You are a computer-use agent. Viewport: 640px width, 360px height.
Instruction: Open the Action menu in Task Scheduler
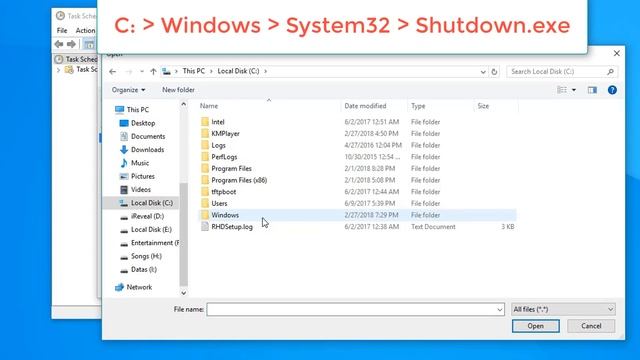coord(85,31)
